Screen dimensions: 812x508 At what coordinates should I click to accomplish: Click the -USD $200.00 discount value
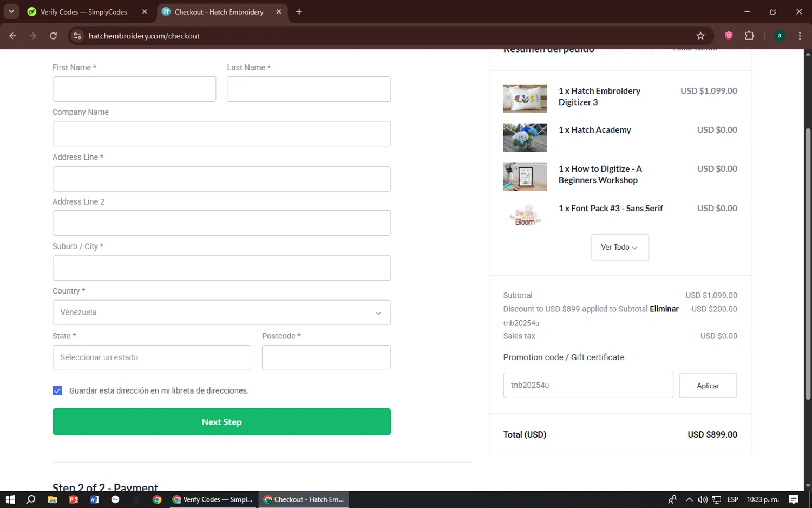coord(713,309)
